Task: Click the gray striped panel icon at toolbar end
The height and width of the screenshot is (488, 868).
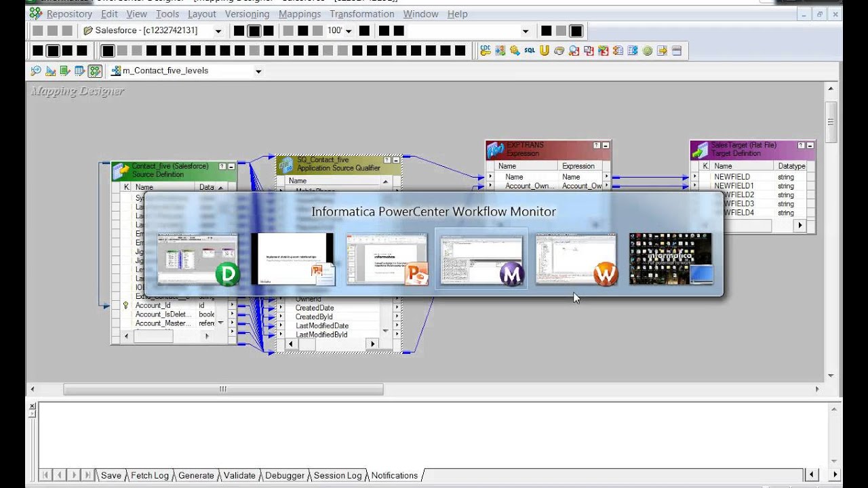Action: click(676, 50)
